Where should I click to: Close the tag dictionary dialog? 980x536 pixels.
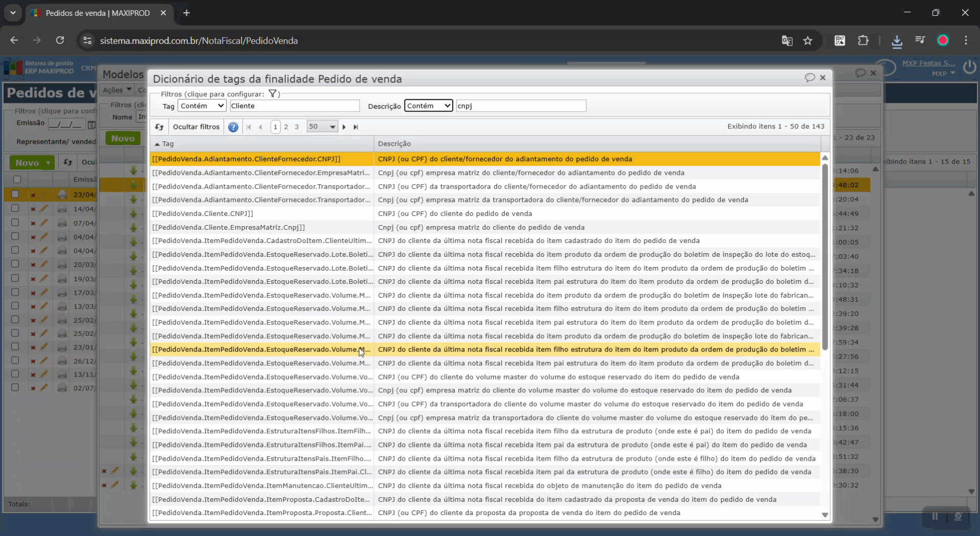[823, 78]
